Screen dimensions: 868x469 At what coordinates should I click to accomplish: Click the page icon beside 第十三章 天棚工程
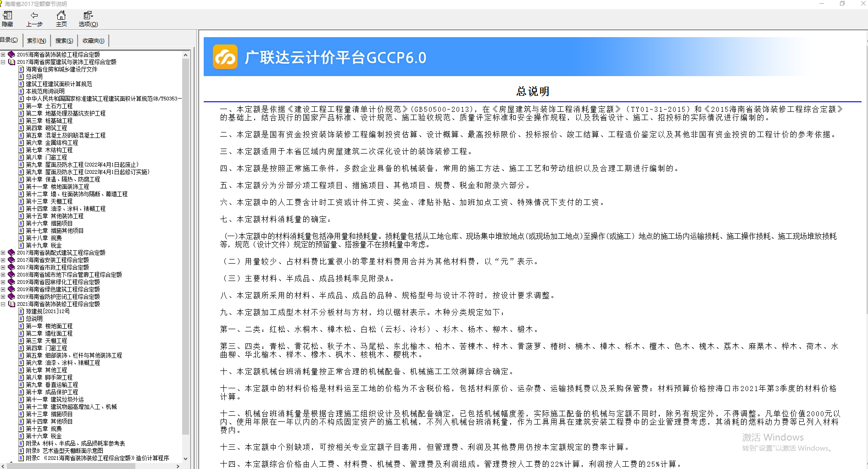tap(21, 201)
